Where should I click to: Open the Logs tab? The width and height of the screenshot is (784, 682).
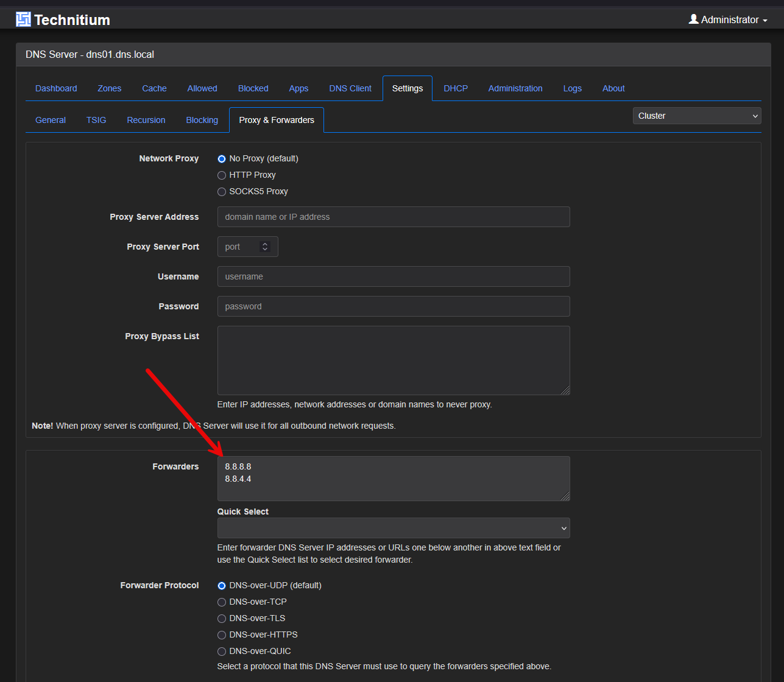[x=573, y=88]
